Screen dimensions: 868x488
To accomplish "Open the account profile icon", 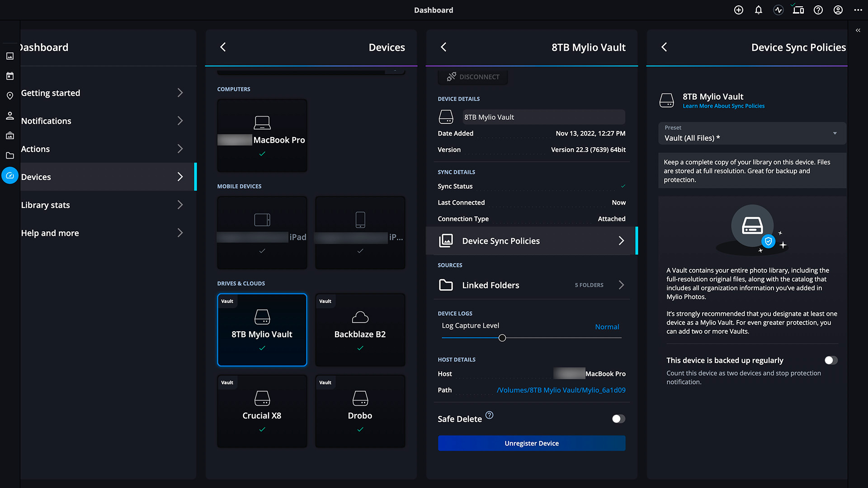I will [x=838, y=10].
